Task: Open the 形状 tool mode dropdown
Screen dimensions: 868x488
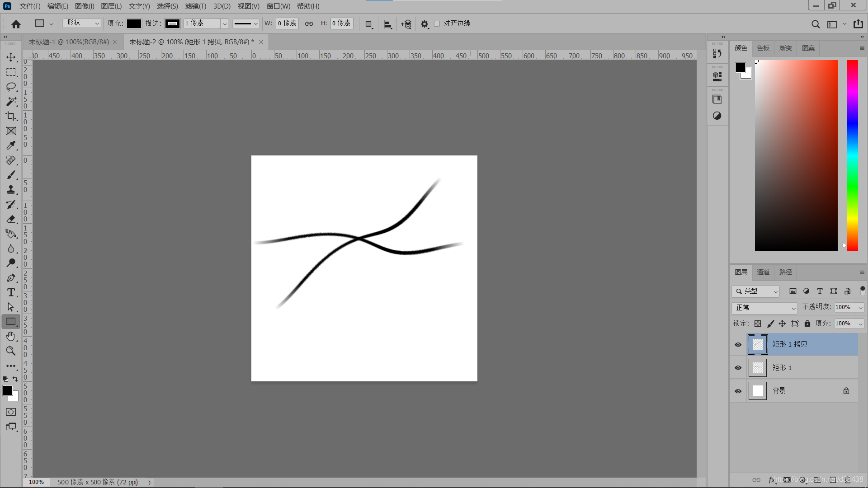Action: tap(82, 23)
